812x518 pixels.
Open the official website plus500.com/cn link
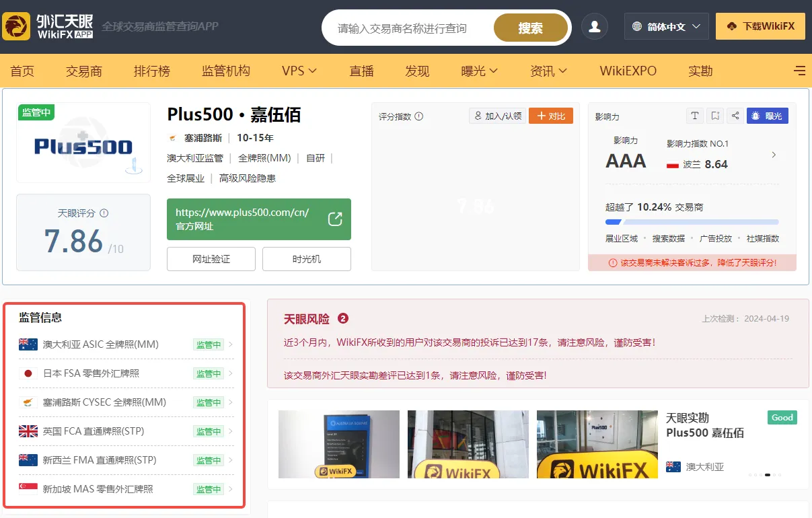259,219
